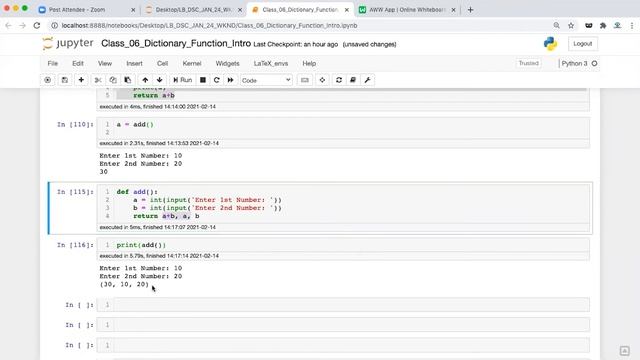Click the book extension toolbar icon
640x360 pixels.
[x=353, y=80]
